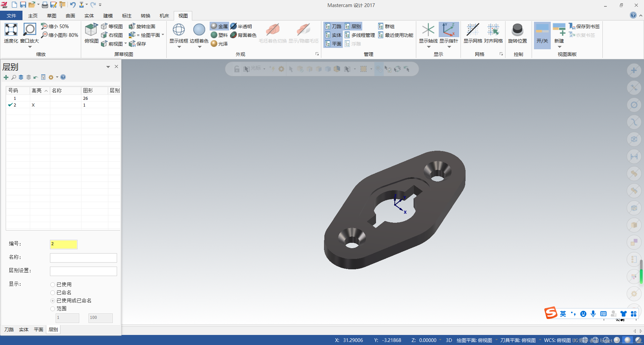644x345 pixels.
Task: Sort by 高亮 column header
Action: 40,90
